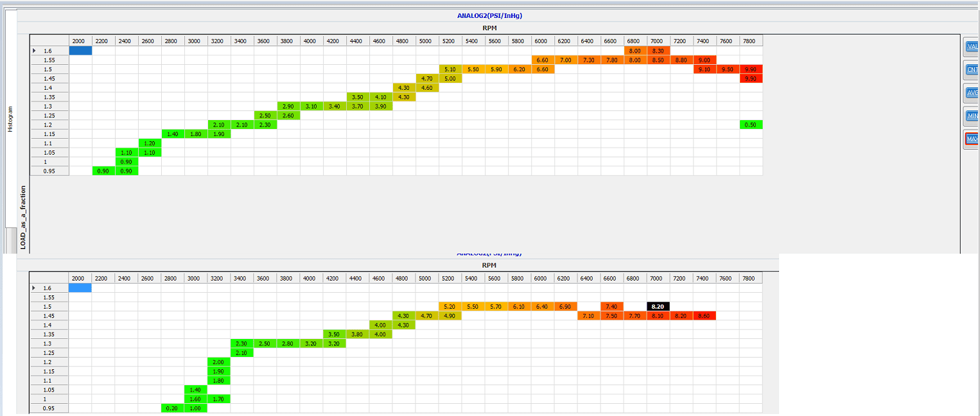
Task: Select the 2.80 cell in lower table
Action: tap(288, 343)
